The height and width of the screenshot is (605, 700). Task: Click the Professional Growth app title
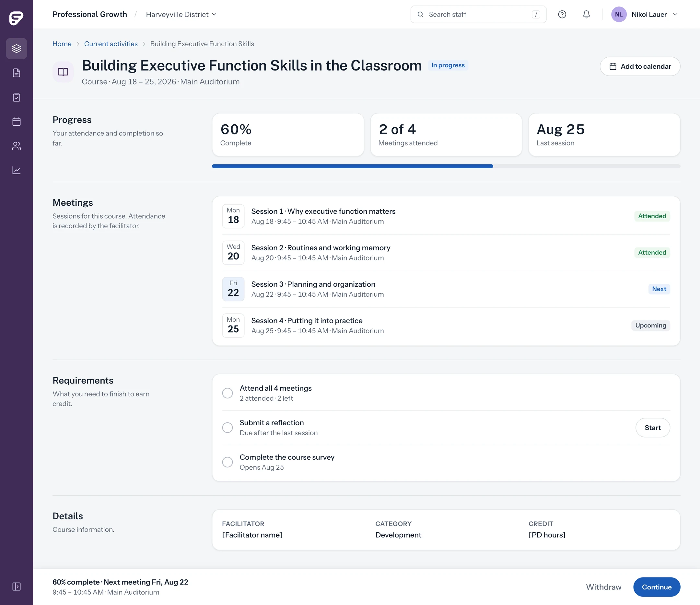pos(90,15)
